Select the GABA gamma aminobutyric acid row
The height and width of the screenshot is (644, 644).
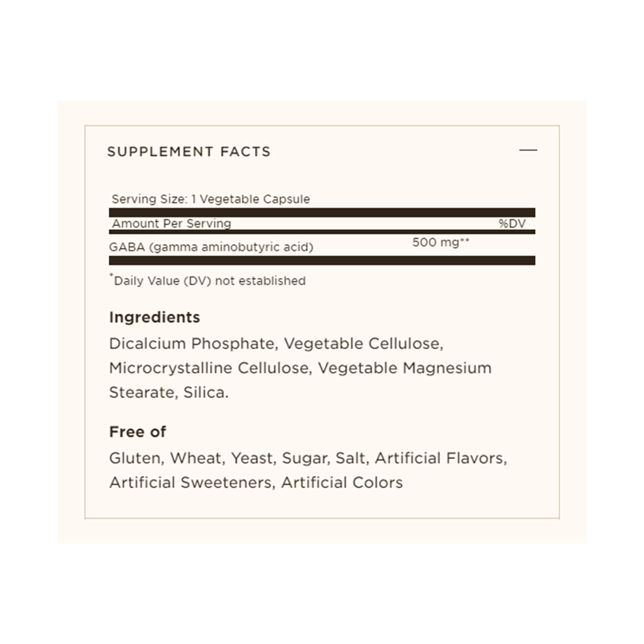pyautogui.click(x=211, y=247)
